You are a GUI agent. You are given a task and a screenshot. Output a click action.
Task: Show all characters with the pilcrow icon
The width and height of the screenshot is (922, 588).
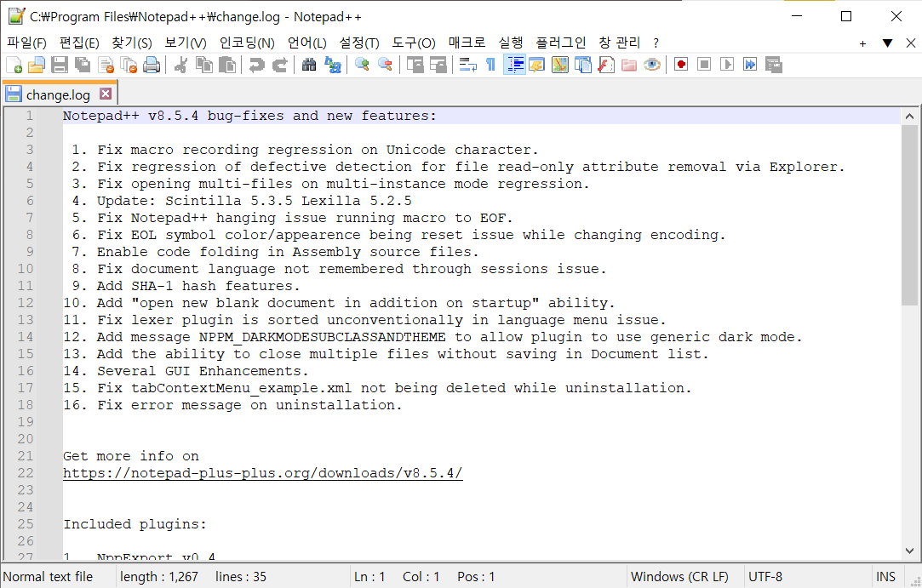(x=490, y=65)
